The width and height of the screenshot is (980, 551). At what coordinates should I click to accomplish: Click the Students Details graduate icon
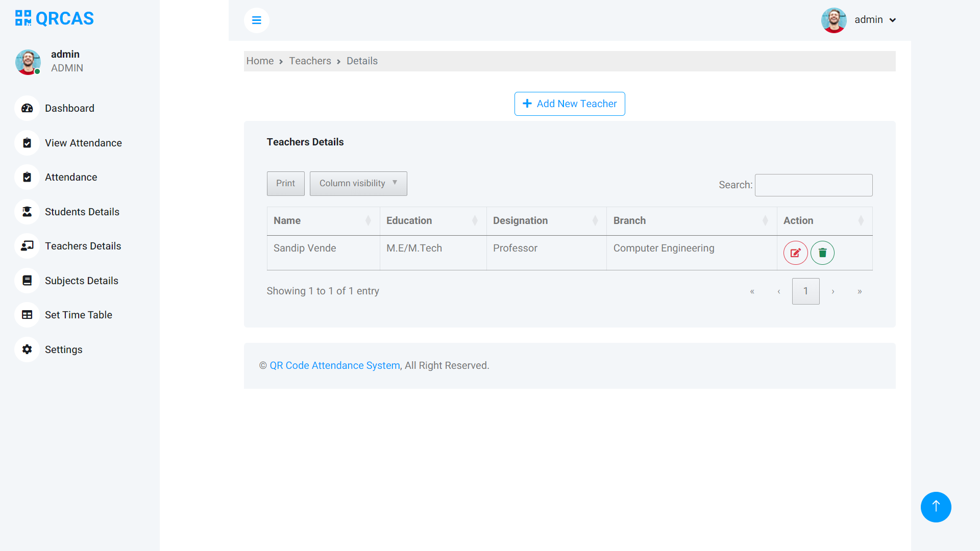click(x=27, y=212)
